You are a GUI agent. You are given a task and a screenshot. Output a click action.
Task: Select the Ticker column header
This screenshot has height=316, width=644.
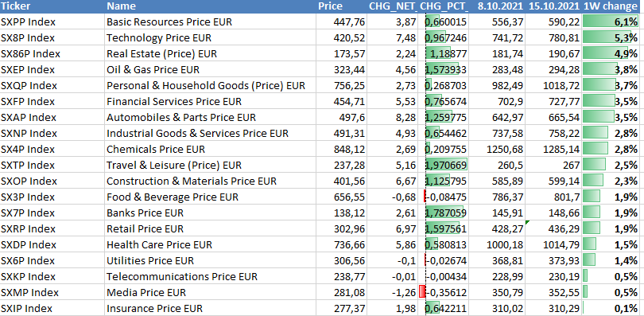tap(52, 6)
